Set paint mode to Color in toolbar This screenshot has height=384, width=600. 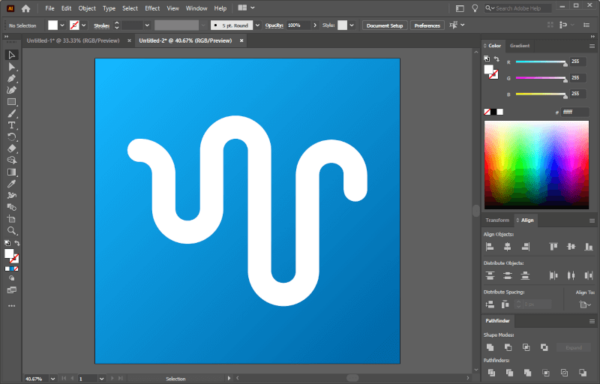click(7, 269)
